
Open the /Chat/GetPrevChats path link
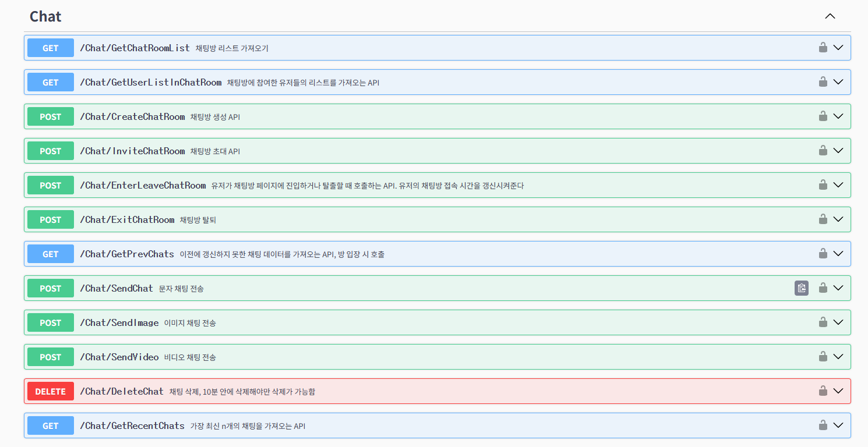[127, 254]
